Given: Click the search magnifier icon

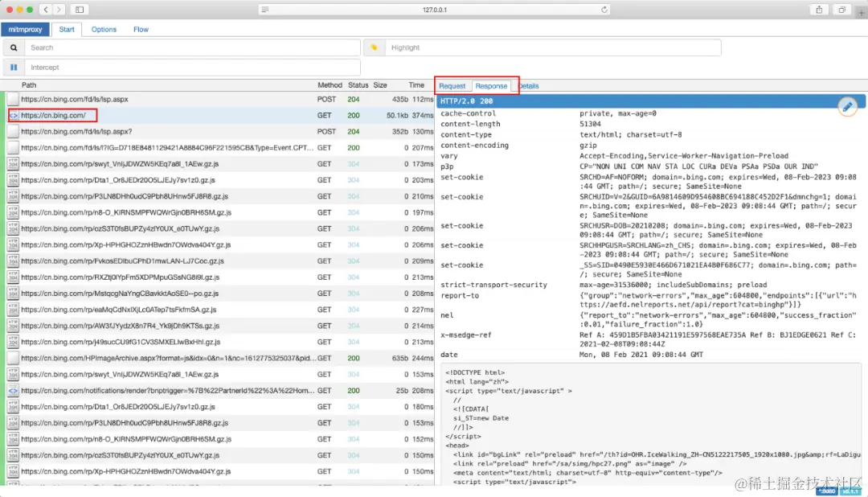Looking at the screenshot, I should click(x=14, y=47).
